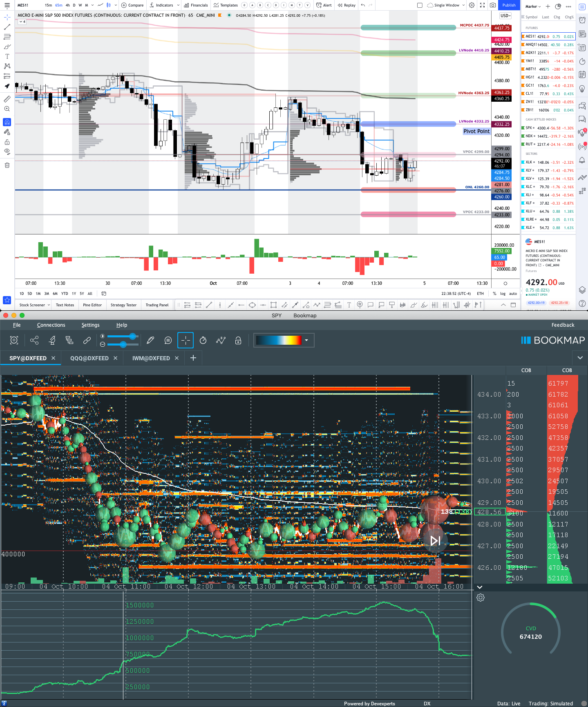Open chart settings gear in top toolbar
This screenshot has width=588, height=707.
point(472,5)
